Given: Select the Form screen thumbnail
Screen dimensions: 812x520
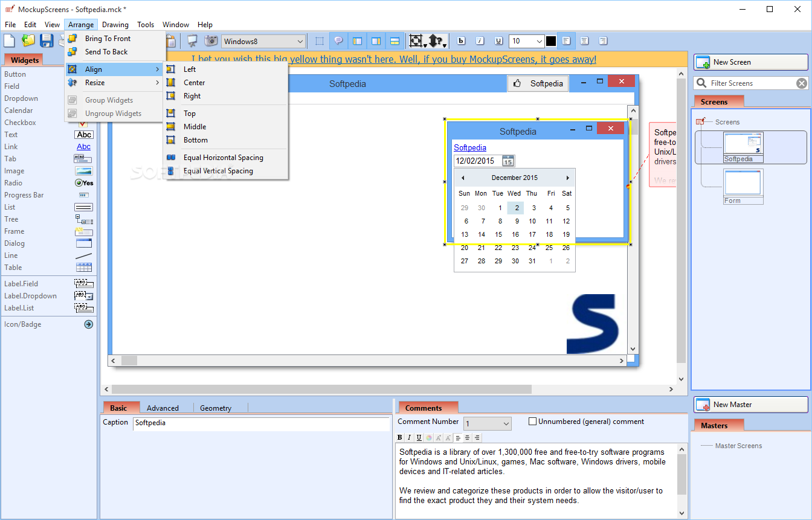Looking at the screenshot, I should (743, 186).
